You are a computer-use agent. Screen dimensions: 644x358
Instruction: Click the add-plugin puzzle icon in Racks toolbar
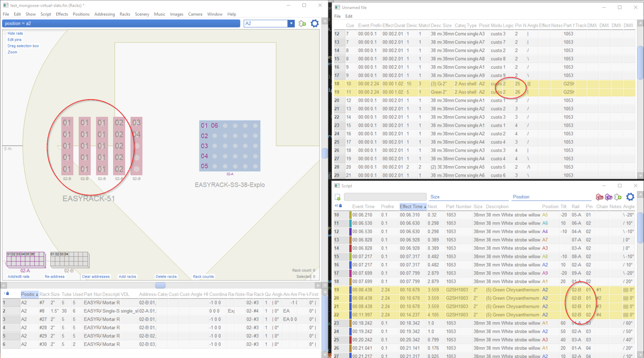coord(302,23)
